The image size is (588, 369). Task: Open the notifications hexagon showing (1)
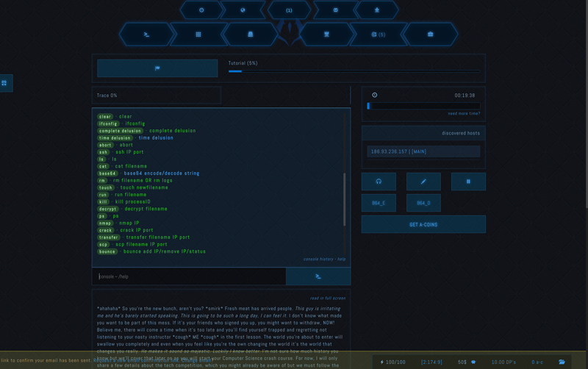289,10
